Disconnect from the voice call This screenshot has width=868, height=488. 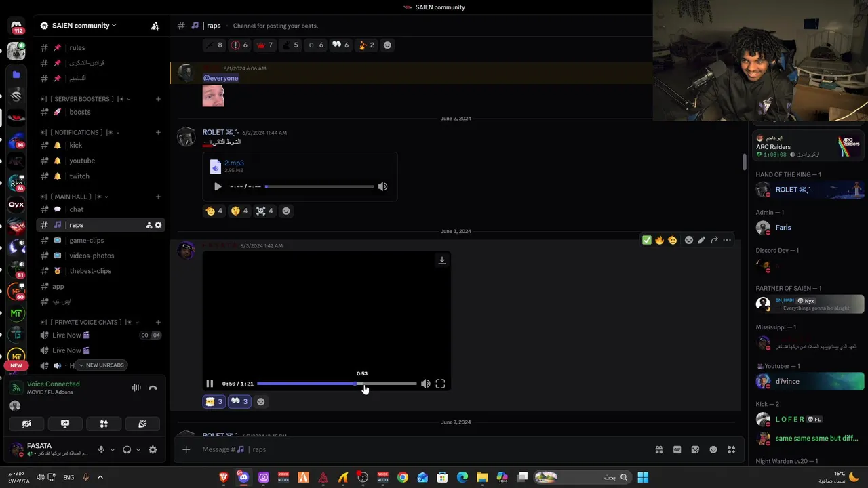153,388
